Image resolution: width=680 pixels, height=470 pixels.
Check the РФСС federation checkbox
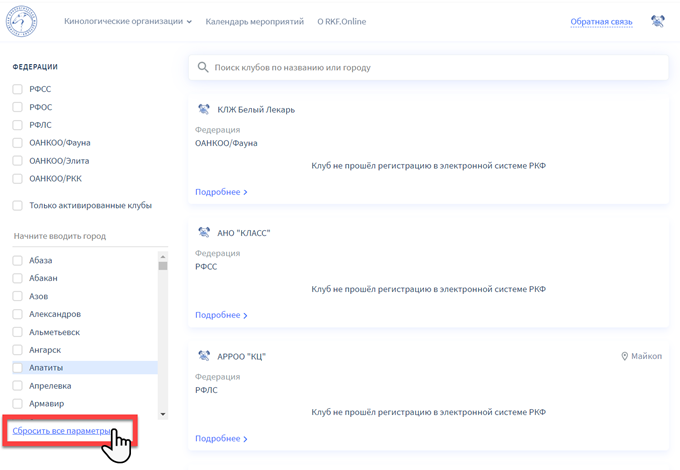click(x=18, y=89)
